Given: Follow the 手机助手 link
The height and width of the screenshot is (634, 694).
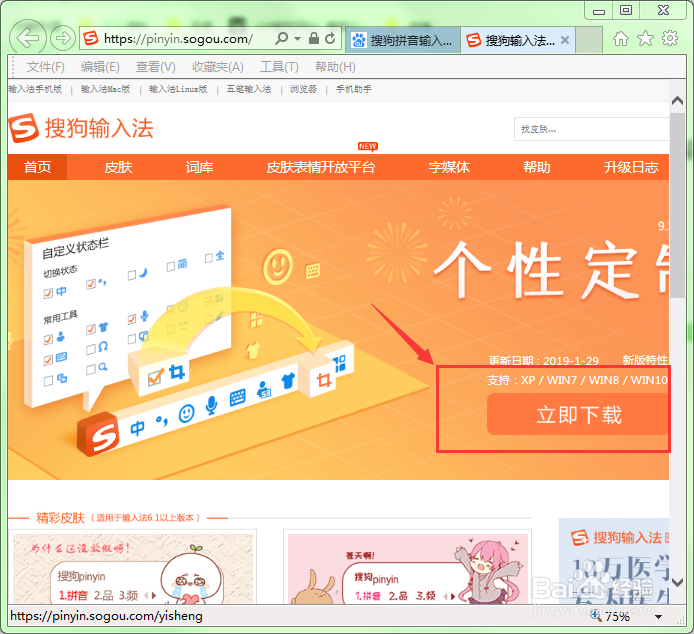Looking at the screenshot, I should [x=354, y=89].
